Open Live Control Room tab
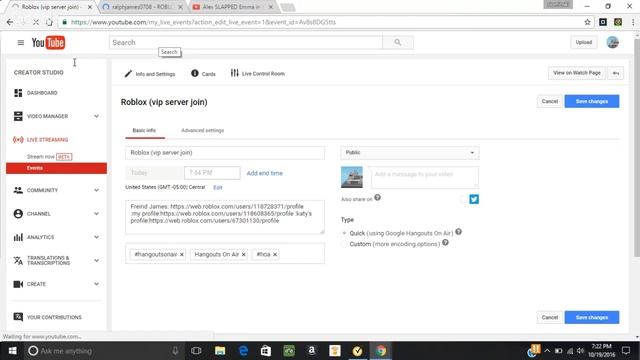 tap(258, 73)
